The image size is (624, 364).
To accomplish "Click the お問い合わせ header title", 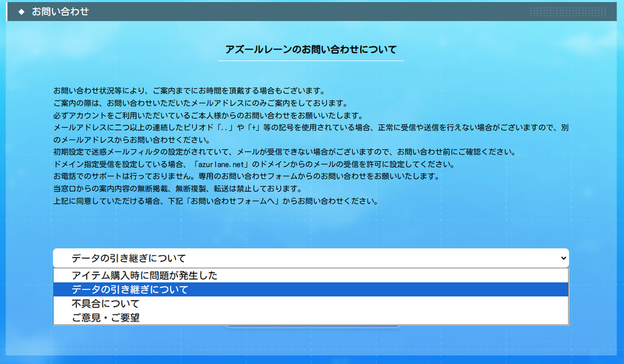I will [x=60, y=12].
